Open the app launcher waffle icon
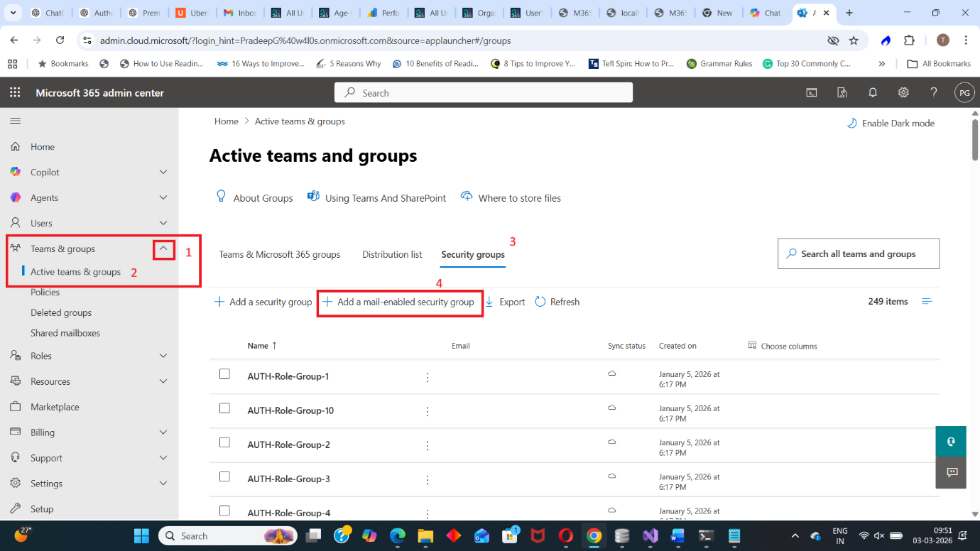Viewport: 980px width, 551px height. point(15,93)
